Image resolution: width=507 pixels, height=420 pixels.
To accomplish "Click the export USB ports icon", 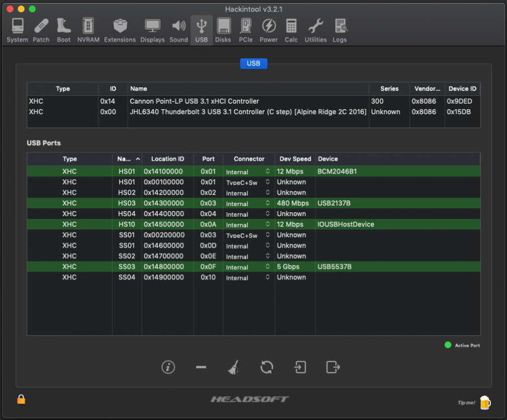I will pyautogui.click(x=333, y=367).
